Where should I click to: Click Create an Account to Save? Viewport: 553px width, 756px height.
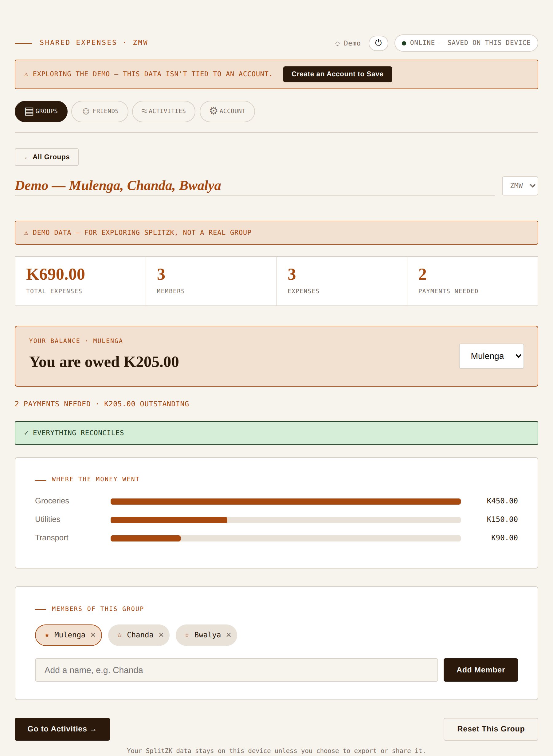click(x=337, y=74)
